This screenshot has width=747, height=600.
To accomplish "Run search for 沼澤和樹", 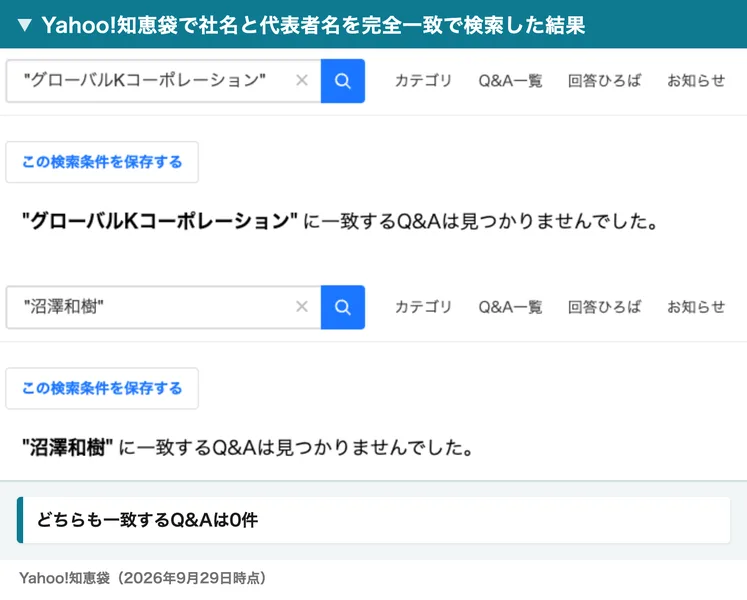I will pos(343,307).
